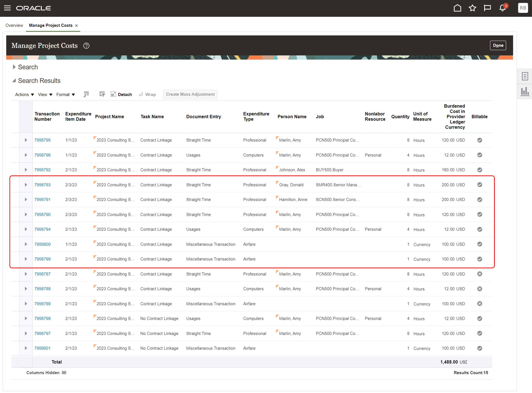Expand row for transaction 7956795
Image resolution: width=532 pixels, height=393 pixels.
[26, 140]
